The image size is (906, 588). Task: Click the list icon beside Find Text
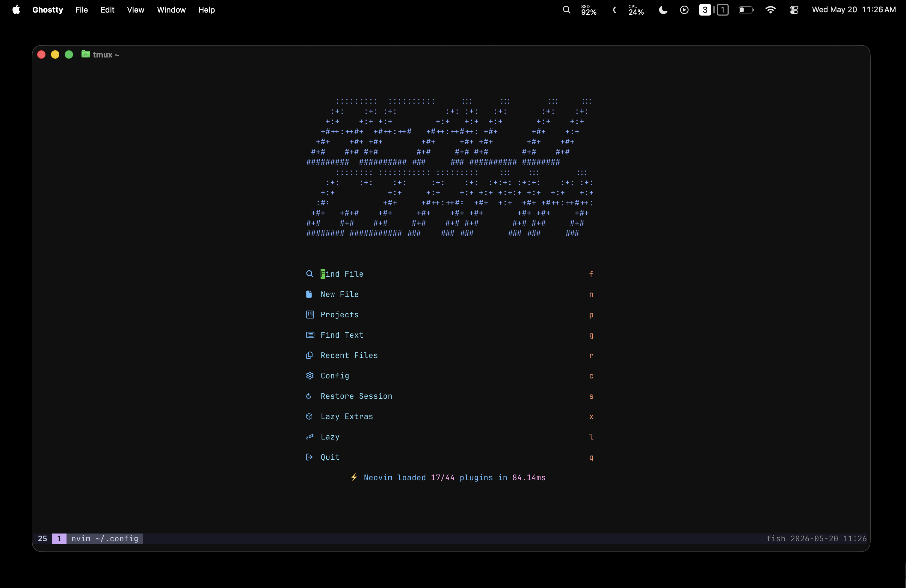pos(310,335)
